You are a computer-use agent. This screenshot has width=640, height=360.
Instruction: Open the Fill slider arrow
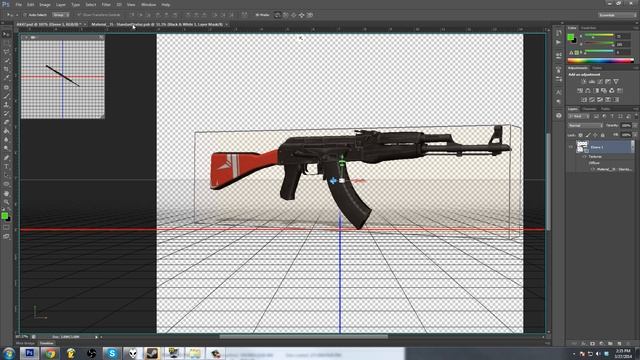[x=635, y=135]
